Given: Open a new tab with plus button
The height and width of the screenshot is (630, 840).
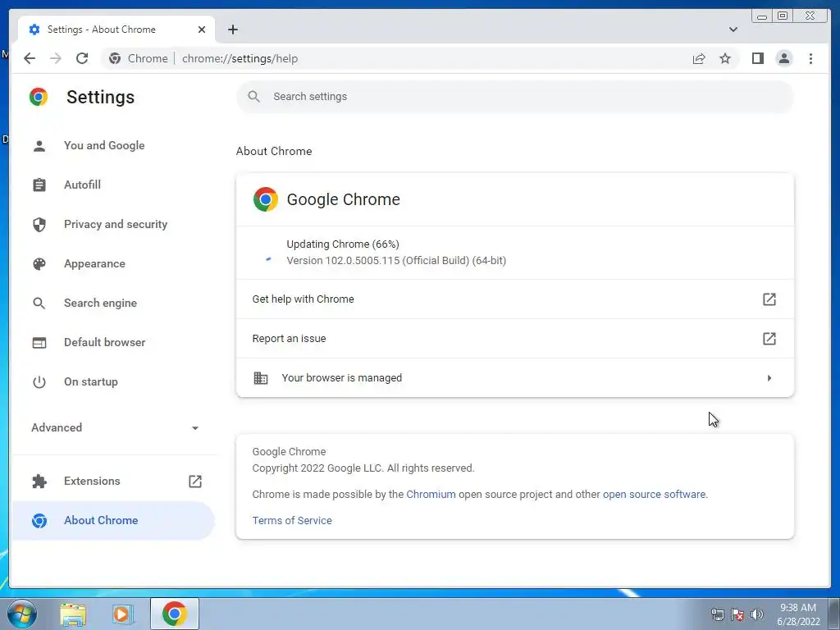Looking at the screenshot, I should coord(232,30).
